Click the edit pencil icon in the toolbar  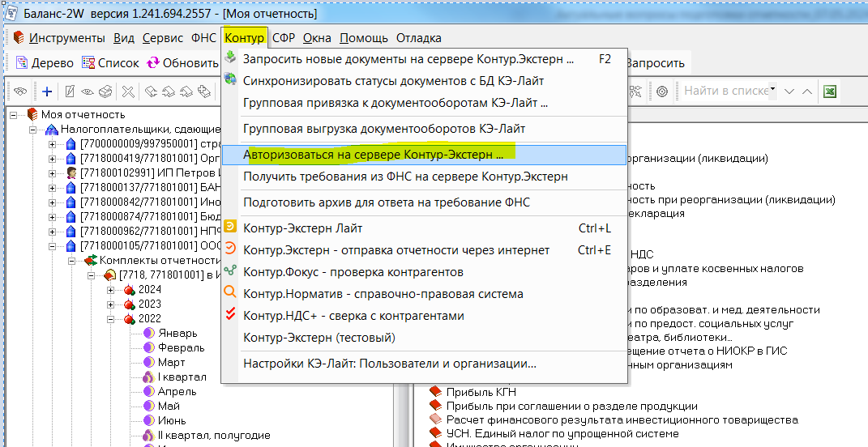[x=70, y=92]
